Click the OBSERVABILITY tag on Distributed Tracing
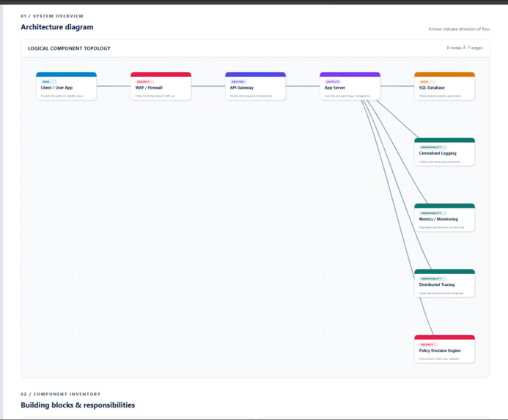Image resolution: width=508 pixels, height=420 pixels. click(432, 279)
